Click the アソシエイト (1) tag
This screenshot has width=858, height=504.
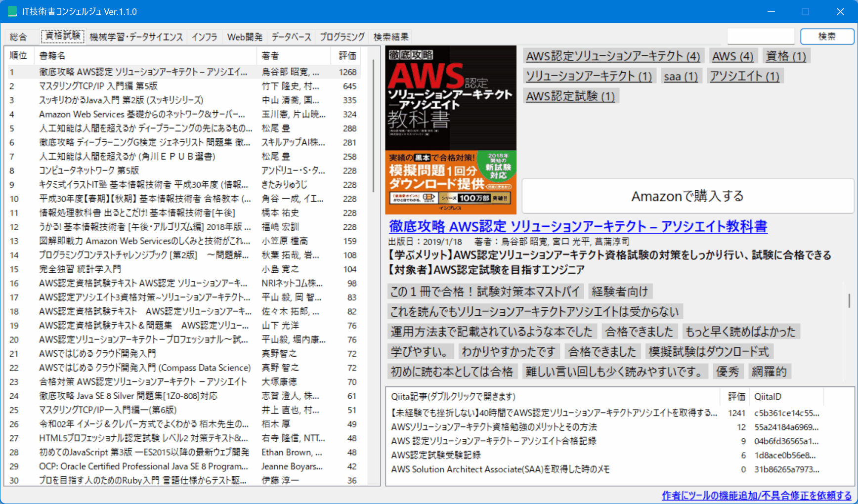(744, 76)
